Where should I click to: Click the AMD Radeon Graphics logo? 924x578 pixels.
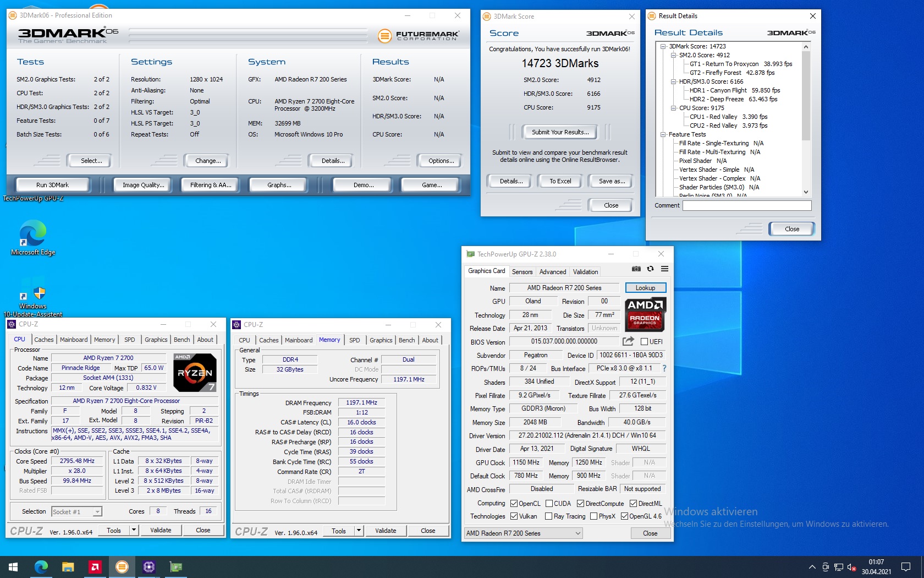(x=645, y=314)
